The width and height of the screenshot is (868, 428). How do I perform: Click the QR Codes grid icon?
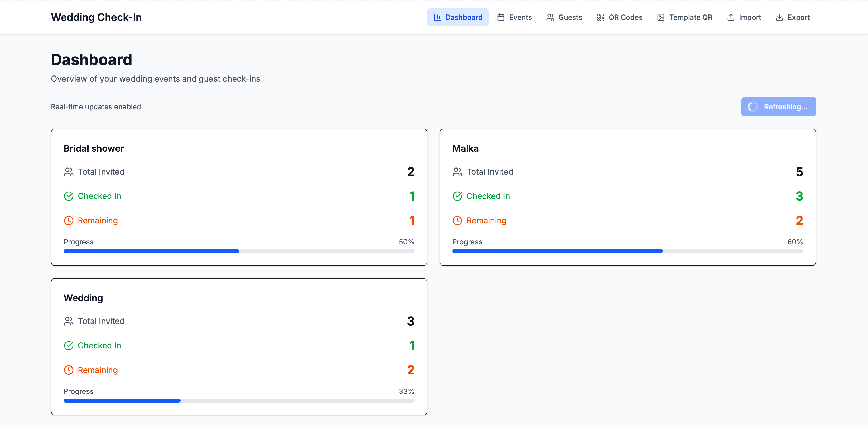pyautogui.click(x=600, y=17)
